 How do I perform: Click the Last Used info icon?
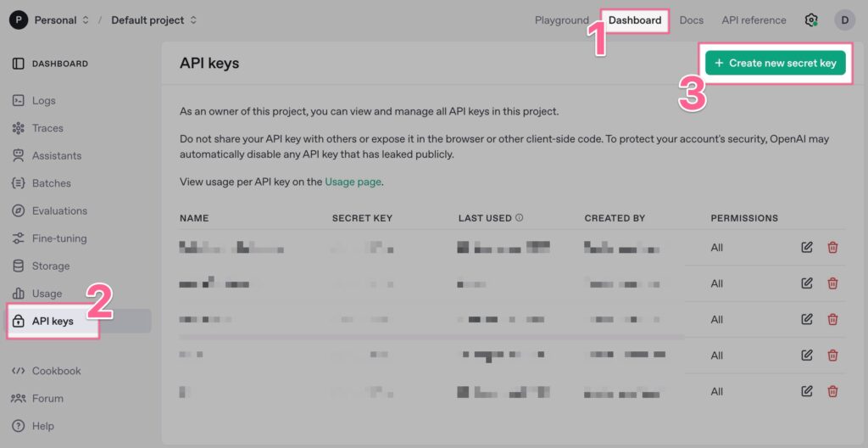pos(520,218)
